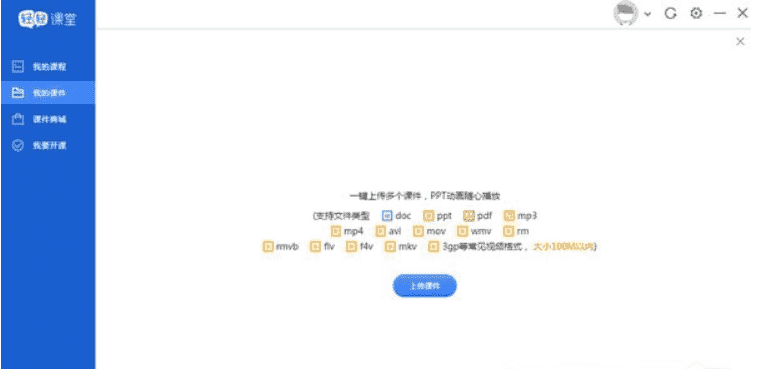Close the application window
764x369 pixels.
point(742,13)
